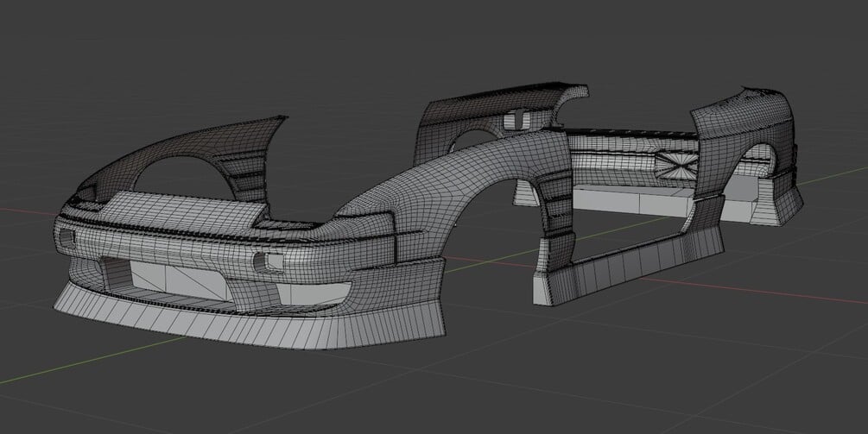
Task: Click the front bumper center intake panel
Action: click(x=181, y=281)
